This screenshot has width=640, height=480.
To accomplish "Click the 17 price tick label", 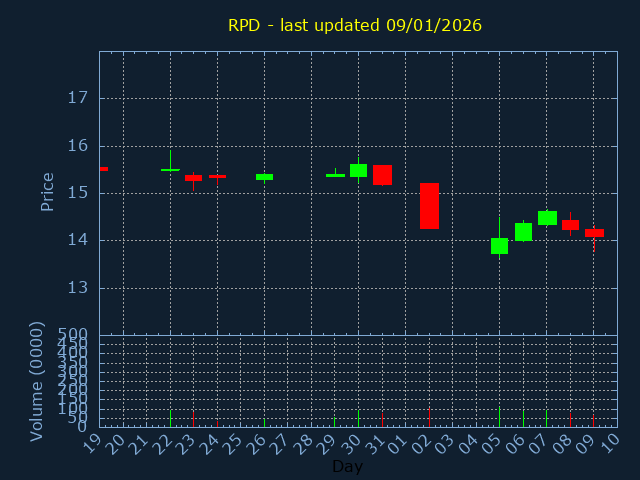I will pos(78,98).
